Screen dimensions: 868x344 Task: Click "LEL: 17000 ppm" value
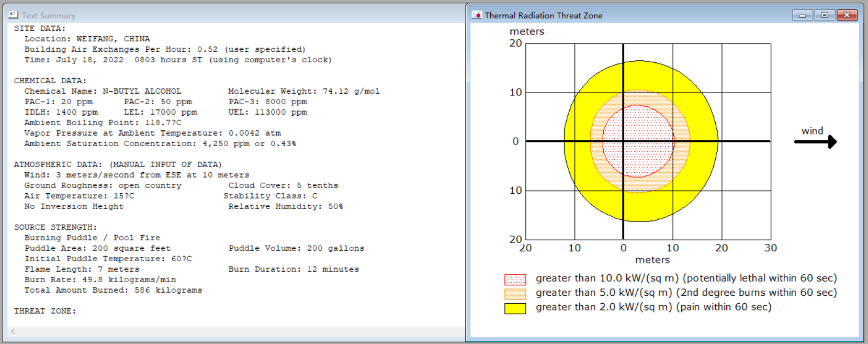(x=161, y=112)
